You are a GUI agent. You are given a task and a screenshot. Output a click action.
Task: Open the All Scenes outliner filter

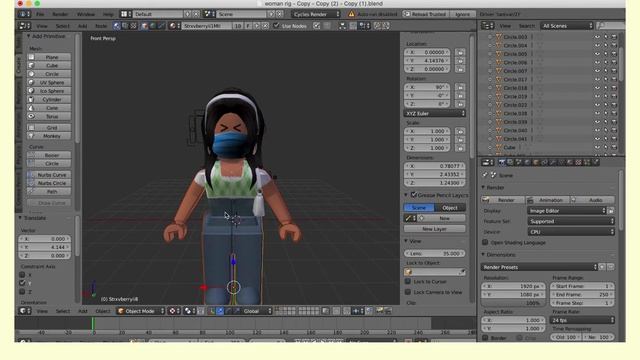(x=567, y=26)
